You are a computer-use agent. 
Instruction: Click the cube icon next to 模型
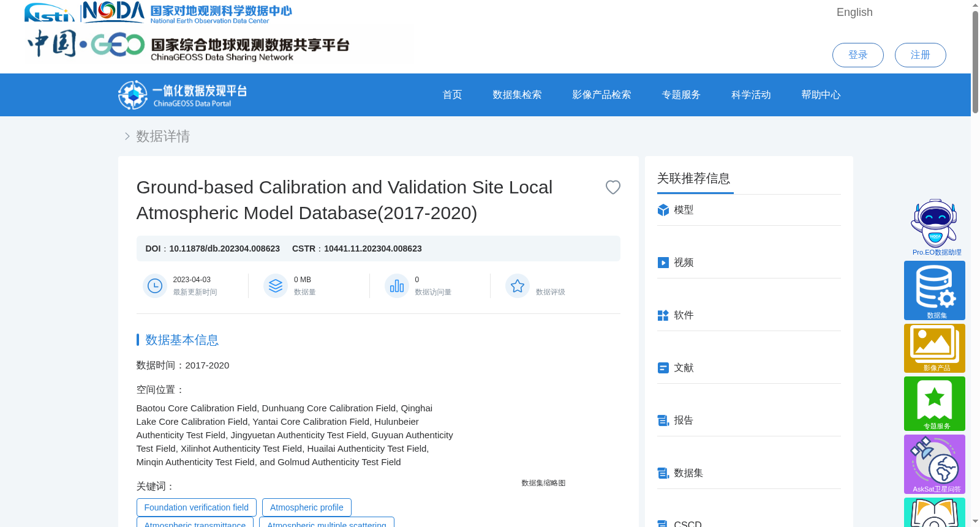[x=663, y=210]
